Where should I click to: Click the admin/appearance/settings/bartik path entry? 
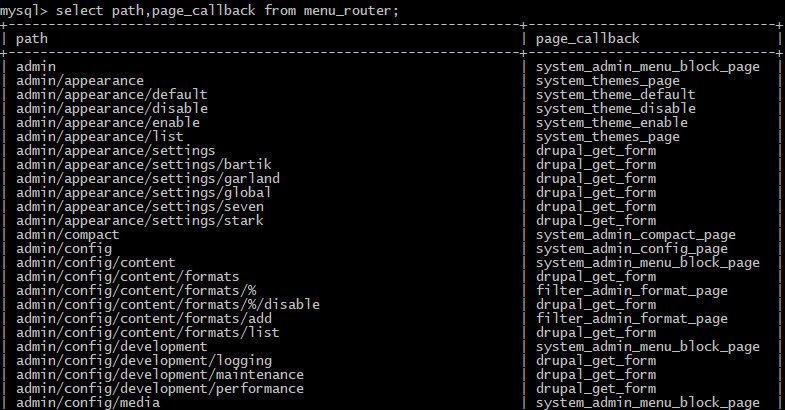pos(144,164)
